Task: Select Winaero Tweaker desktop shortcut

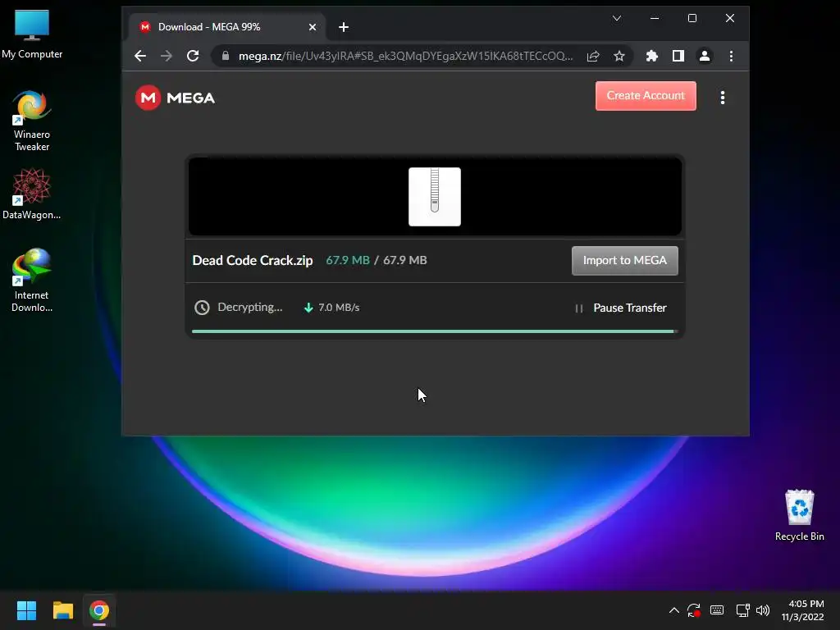Action: pyautogui.click(x=32, y=121)
